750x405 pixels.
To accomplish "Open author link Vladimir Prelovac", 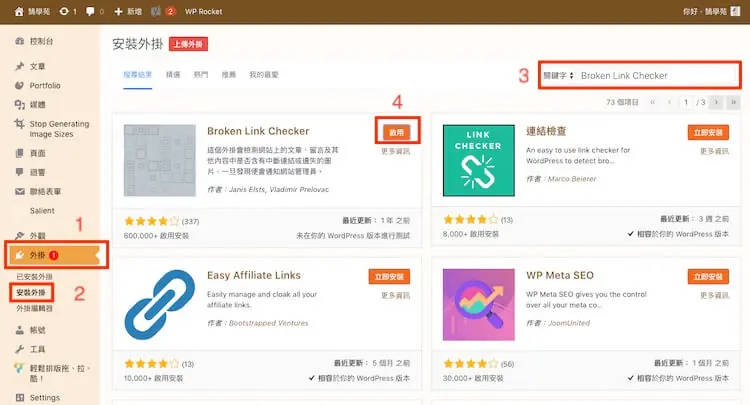I will coord(299,189).
